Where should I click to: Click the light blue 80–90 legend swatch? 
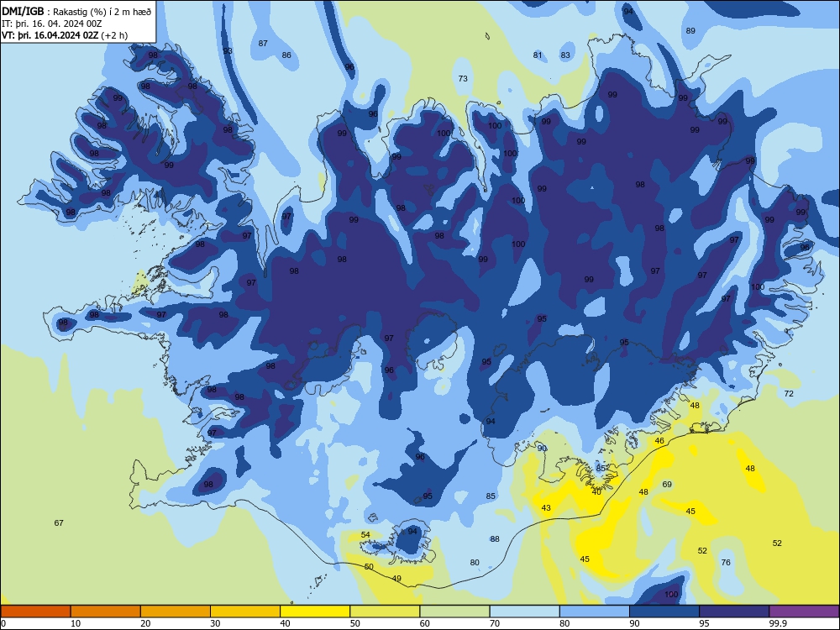click(x=595, y=612)
